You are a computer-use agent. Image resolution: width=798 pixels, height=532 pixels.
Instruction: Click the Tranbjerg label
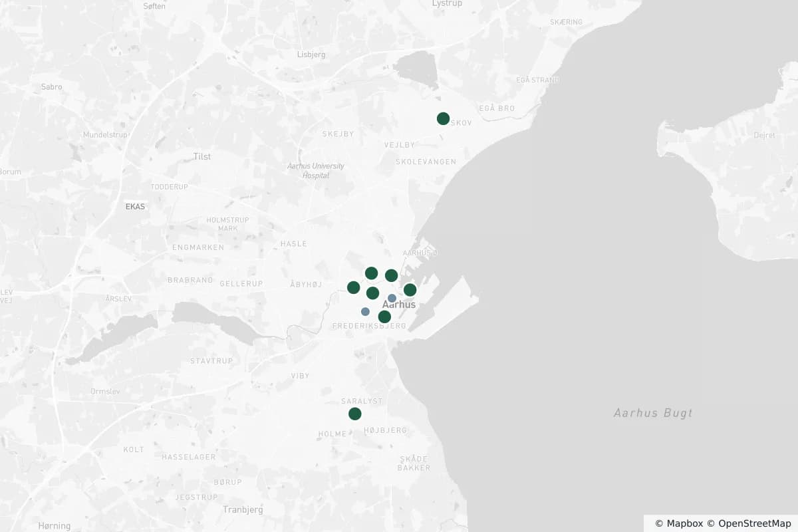click(243, 510)
